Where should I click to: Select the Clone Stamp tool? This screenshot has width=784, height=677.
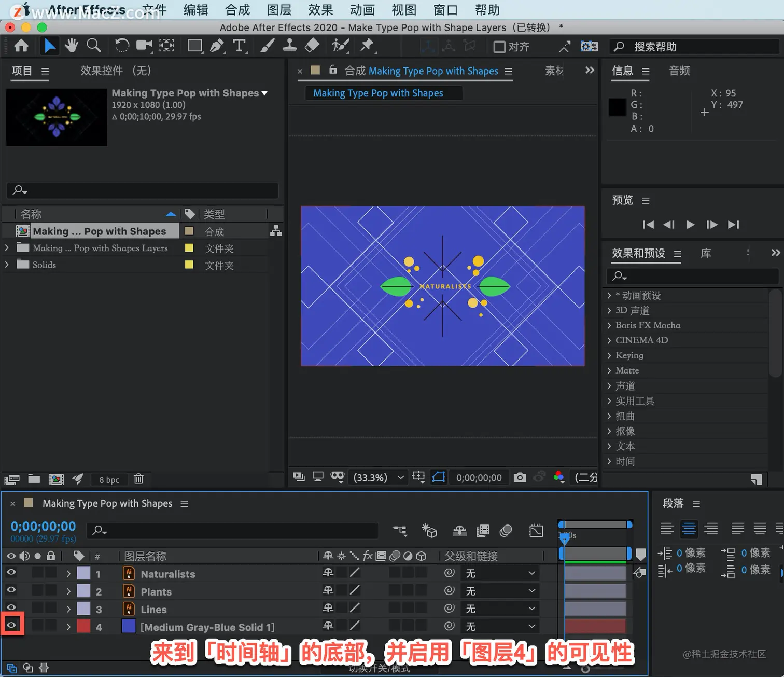(289, 46)
